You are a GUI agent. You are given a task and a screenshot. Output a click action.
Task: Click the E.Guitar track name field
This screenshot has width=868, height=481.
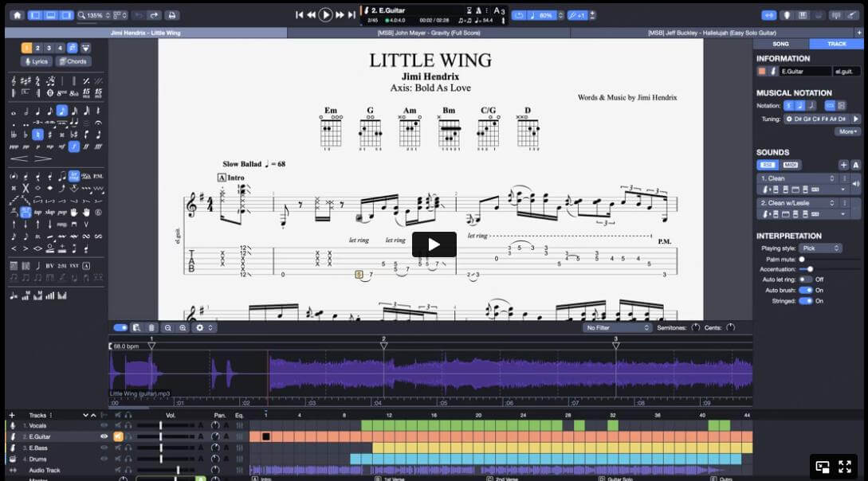click(805, 72)
